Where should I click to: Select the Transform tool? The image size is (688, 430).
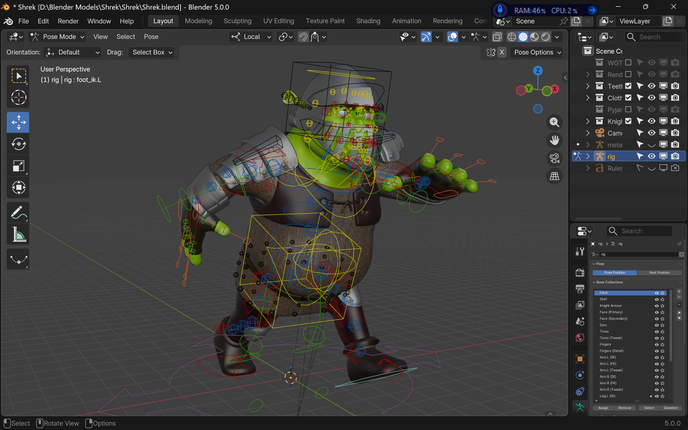(x=18, y=187)
